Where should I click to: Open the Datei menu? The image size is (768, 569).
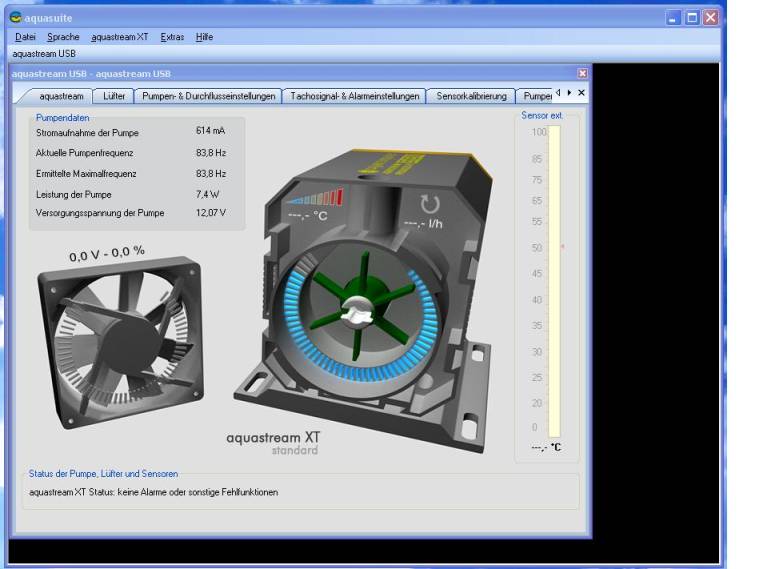point(25,37)
